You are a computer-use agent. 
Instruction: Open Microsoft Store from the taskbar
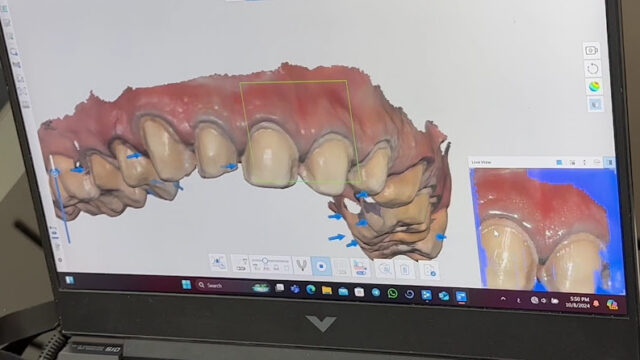[x=359, y=291]
